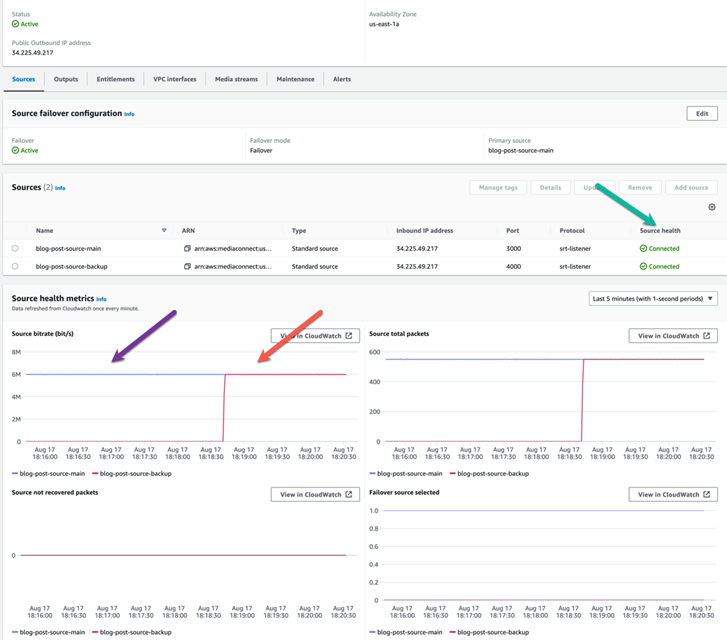Expand the Last 5 minutes time range dropdown
The width and height of the screenshot is (727, 640).
coord(653,299)
